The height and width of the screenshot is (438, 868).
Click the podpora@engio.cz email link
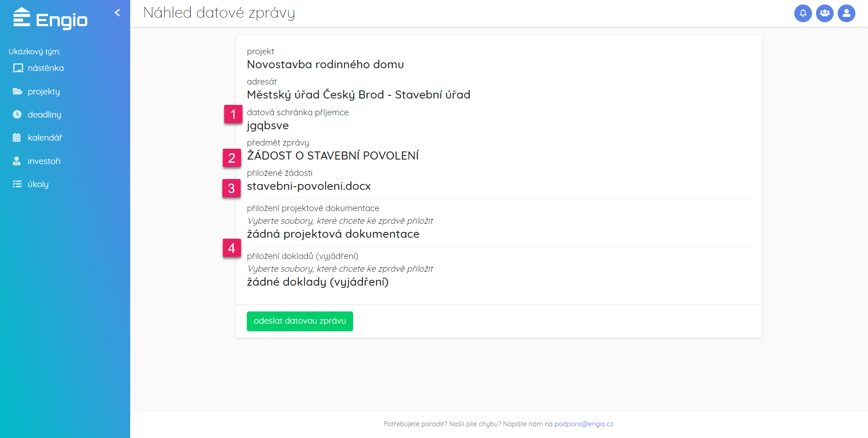pos(584,424)
